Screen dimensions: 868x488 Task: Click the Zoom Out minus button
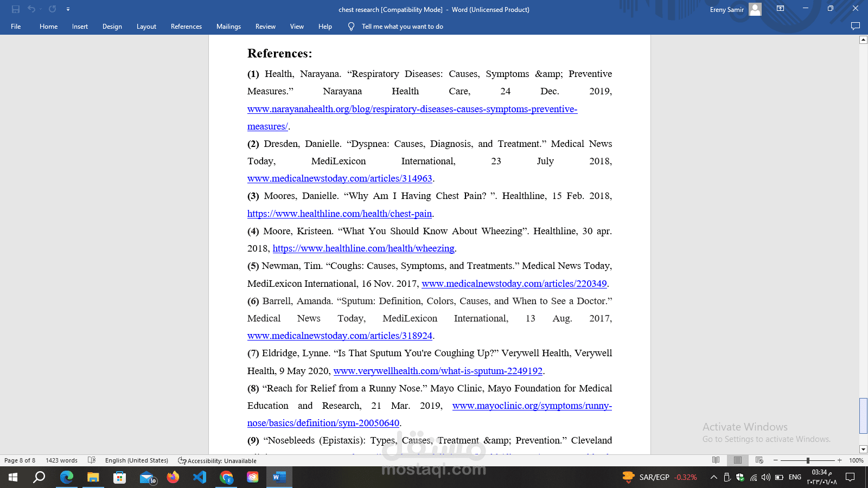coord(776,460)
